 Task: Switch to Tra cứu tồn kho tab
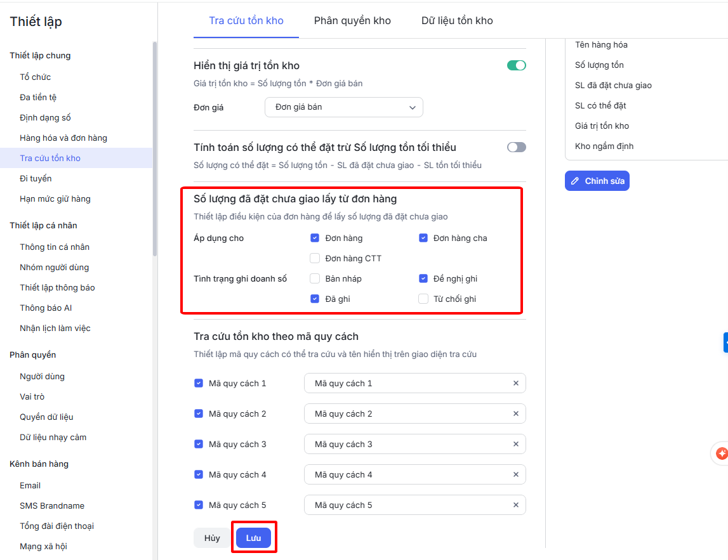pos(246,20)
